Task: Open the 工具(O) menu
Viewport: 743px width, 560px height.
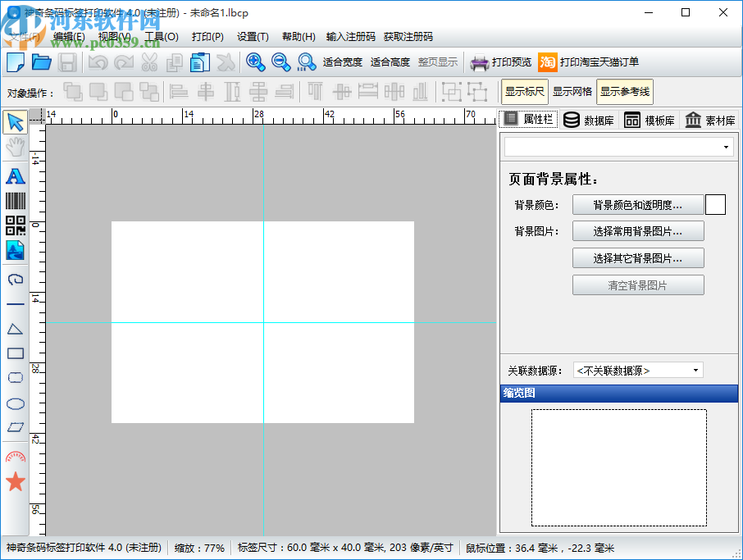Action: [161, 37]
